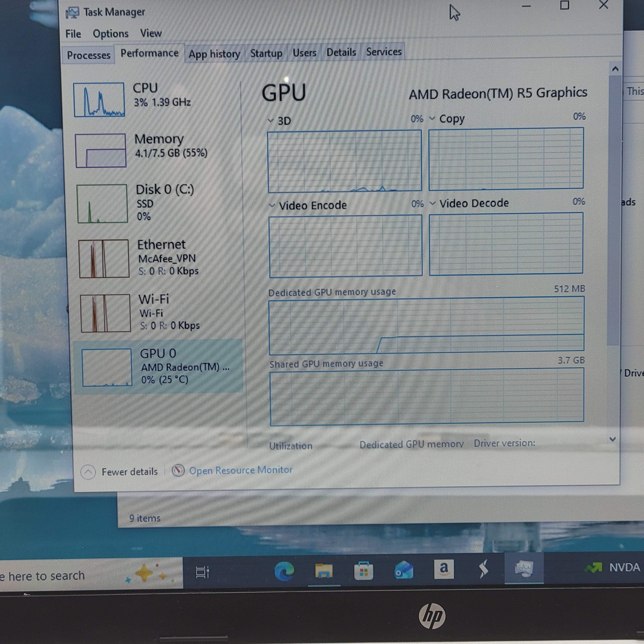Select the Disk 0 (C:) graph thumbnail

pos(102,204)
